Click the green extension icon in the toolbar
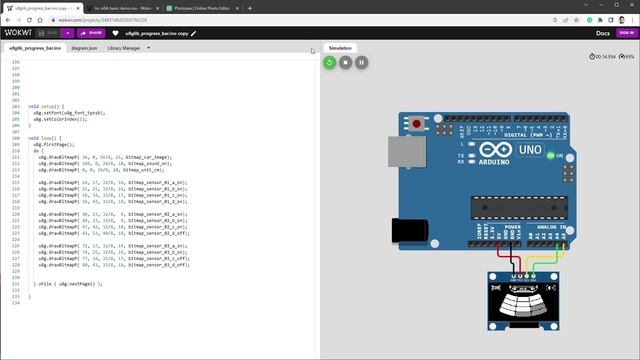This screenshot has width=640, height=360. (x=589, y=20)
